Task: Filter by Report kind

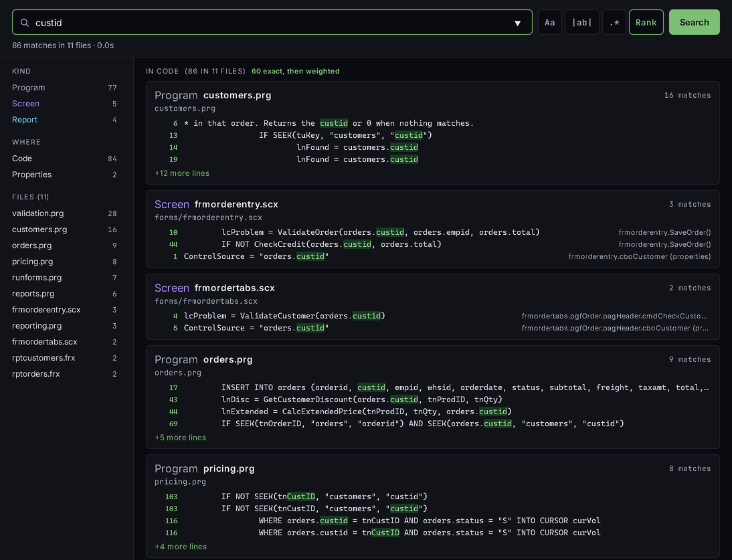Action: tap(64, 120)
